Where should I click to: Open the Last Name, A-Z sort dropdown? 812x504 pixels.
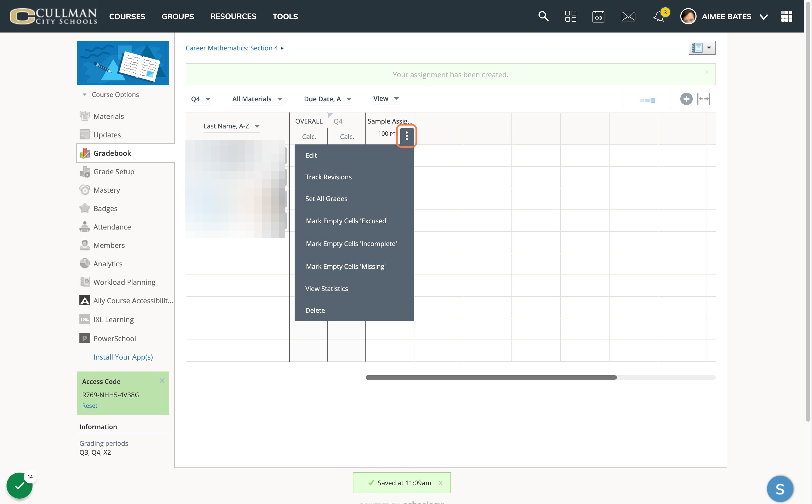pos(231,126)
